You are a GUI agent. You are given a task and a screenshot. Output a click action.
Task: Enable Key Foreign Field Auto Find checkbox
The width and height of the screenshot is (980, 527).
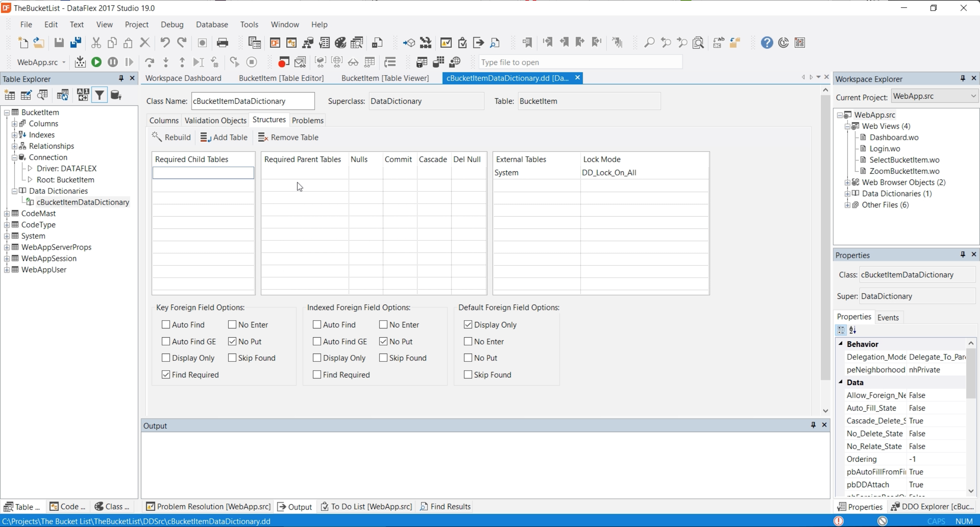pos(166,325)
